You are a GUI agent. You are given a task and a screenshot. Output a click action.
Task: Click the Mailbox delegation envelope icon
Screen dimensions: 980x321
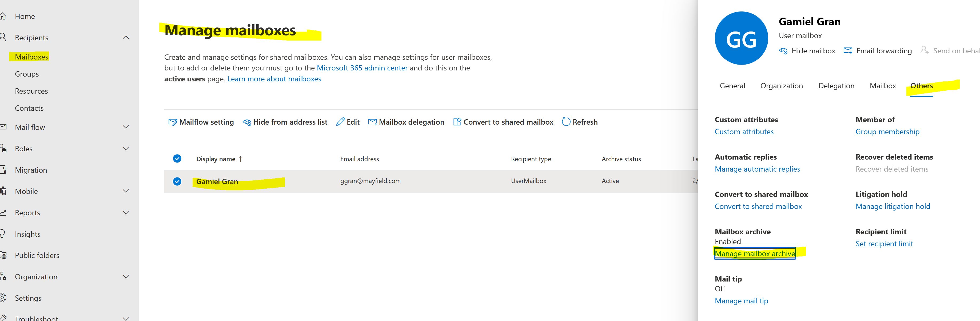click(x=372, y=122)
